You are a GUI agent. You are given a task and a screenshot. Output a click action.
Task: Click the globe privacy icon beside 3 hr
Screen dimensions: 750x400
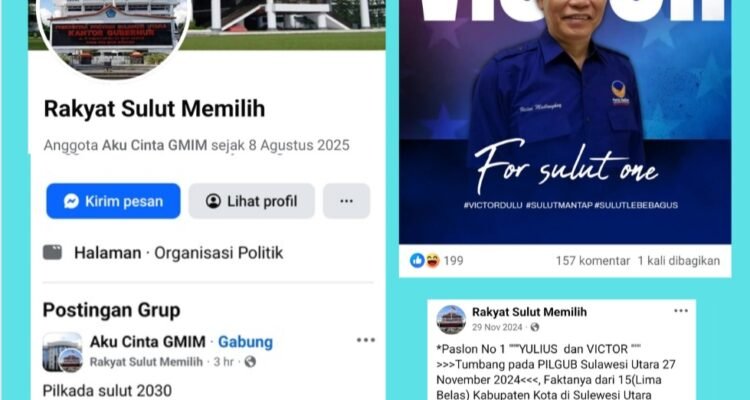(250, 362)
